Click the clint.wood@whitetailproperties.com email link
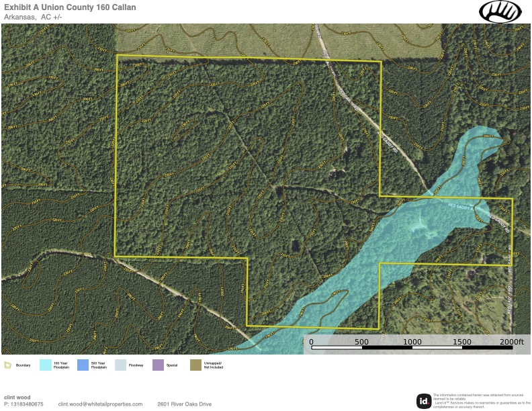532x411 pixels. click(x=100, y=404)
